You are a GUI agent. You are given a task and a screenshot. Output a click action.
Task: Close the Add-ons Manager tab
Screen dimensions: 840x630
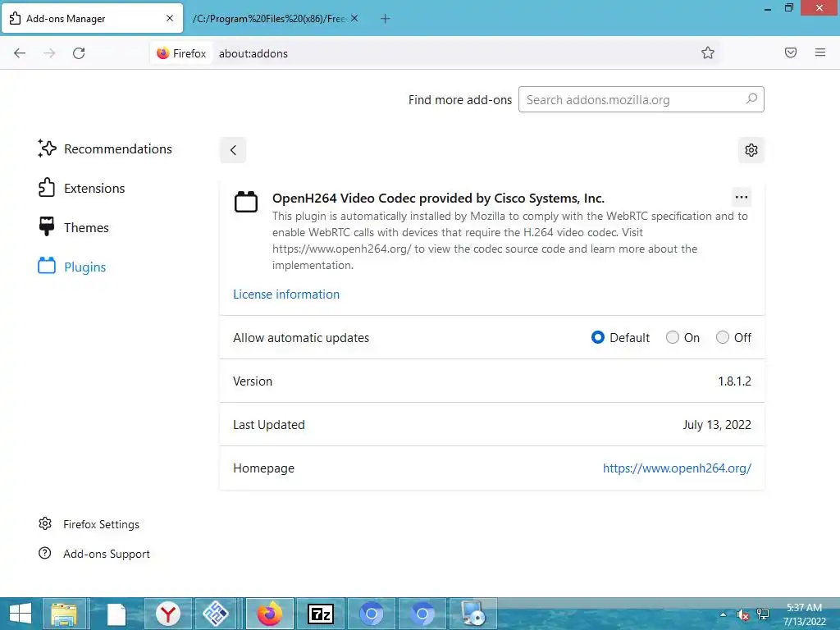(170, 18)
